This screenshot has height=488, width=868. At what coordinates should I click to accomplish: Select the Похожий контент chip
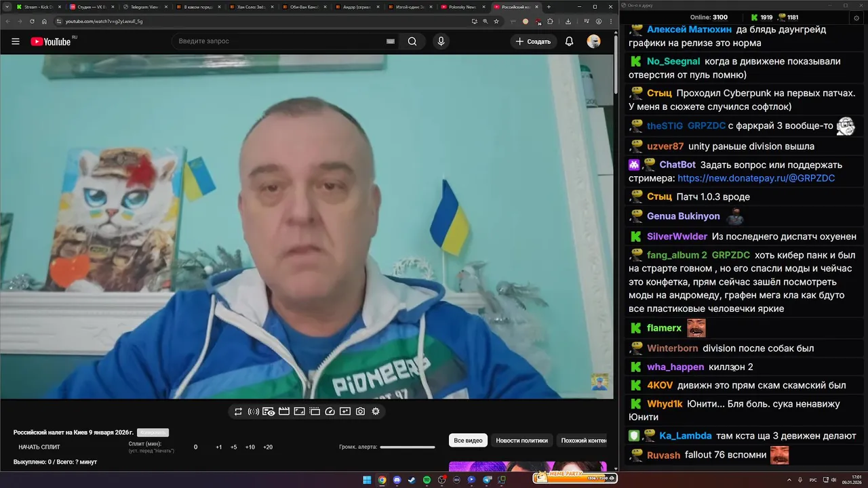coord(583,441)
